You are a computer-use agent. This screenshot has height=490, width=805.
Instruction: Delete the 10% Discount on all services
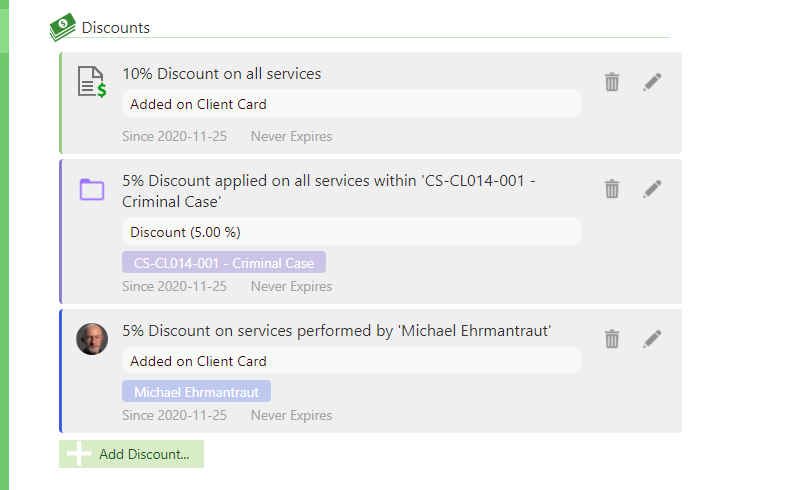(x=612, y=82)
